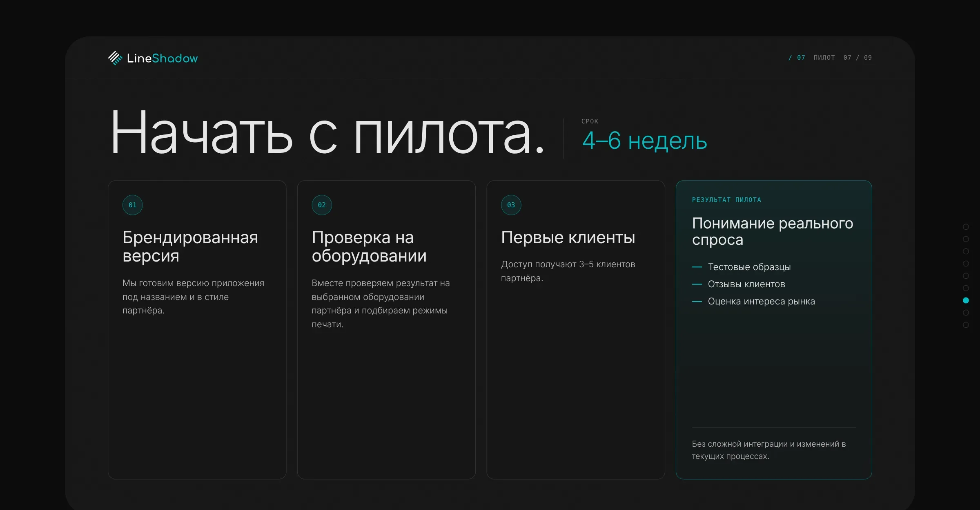Jump to slide 8 via side navigation dot
Viewport: 980px width, 510px height.
(966, 313)
